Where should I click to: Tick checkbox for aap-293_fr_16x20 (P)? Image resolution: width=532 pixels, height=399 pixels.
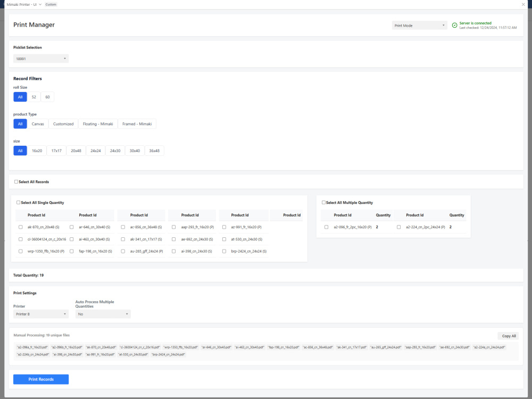click(174, 227)
